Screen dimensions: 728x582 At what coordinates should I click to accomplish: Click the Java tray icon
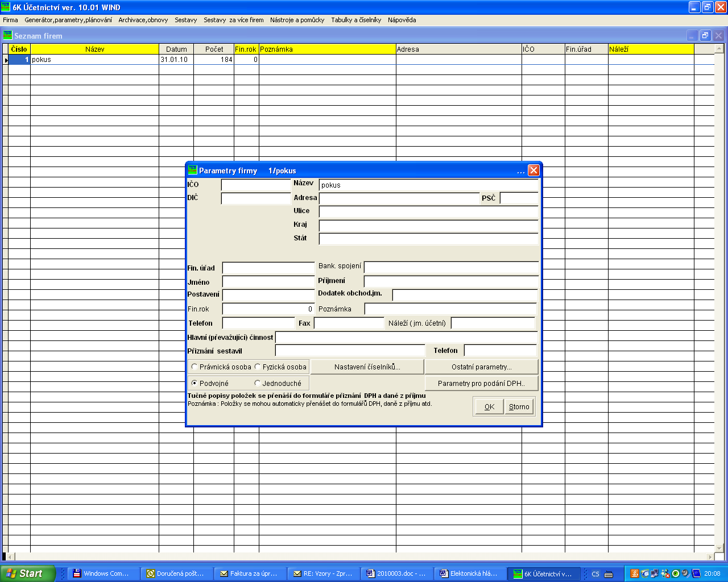(634, 573)
